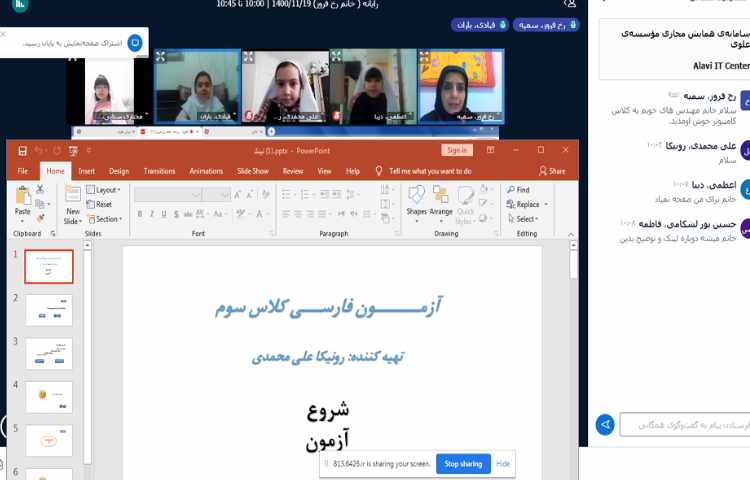Switch to the Design tab
The width and height of the screenshot is (750, 480).
coord(119,171)
